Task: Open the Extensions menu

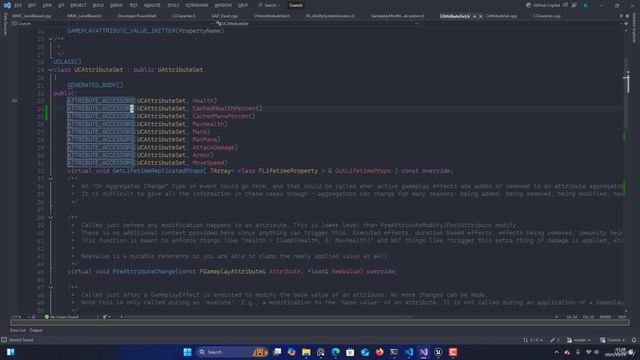Action: (196, 5)
